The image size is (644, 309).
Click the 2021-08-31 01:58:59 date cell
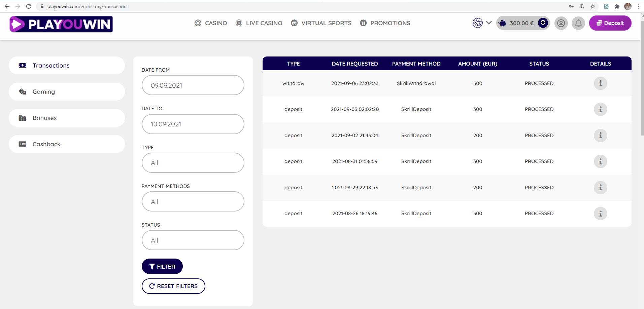click(x=355, y=161)
